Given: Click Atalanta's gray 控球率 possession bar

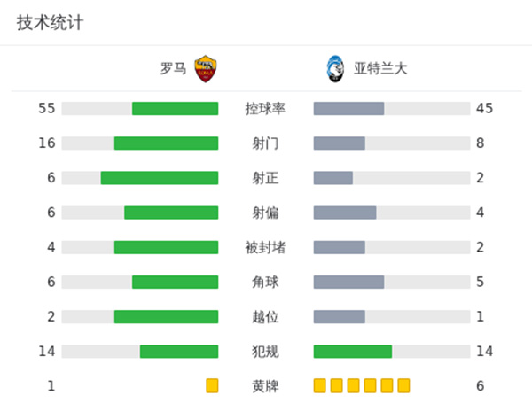Looking at the screenshot, I should [348, 108].
